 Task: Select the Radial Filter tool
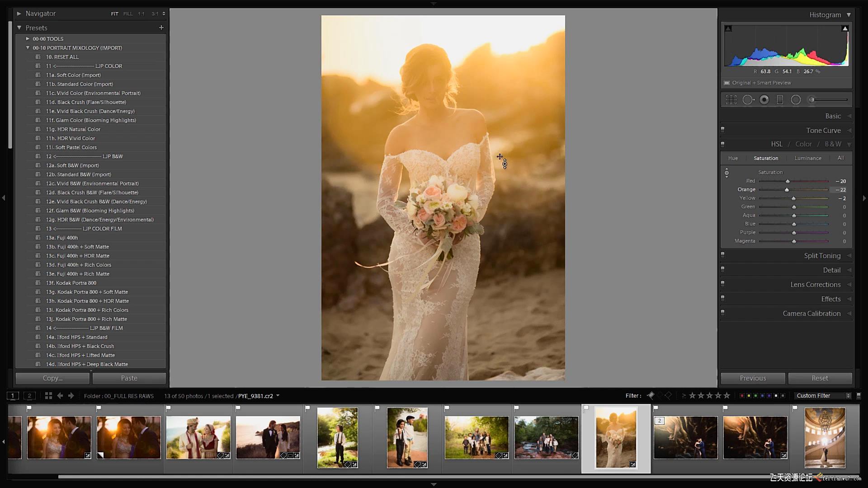796,100
